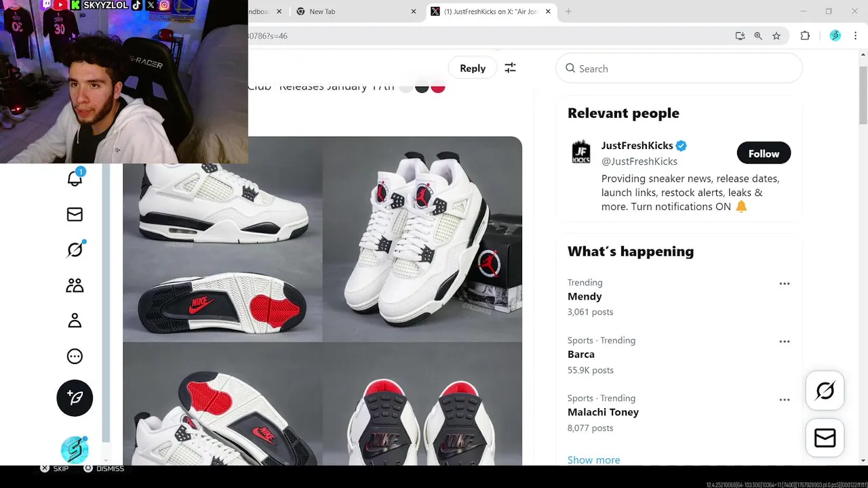The height and width of the screenshot is (488, 868).
Task: Bookmark page with the star icon
Action: (776, 36)
